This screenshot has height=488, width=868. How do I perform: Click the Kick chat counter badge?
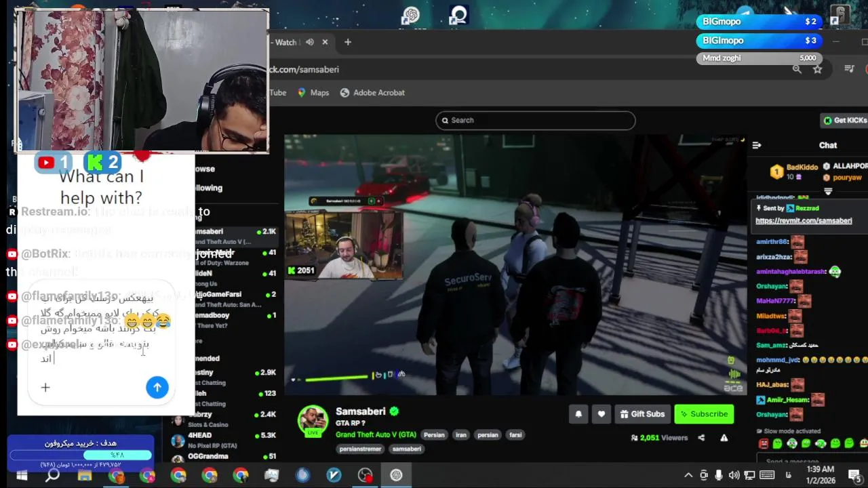click(x=103, y=163)
